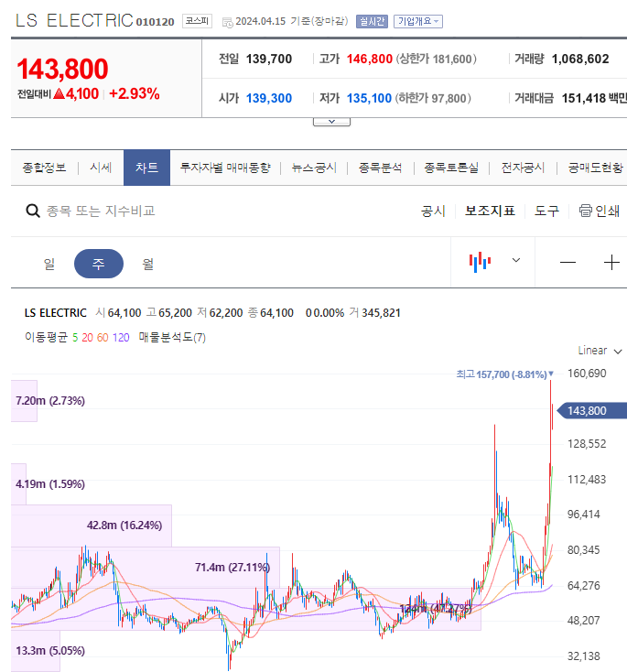
Task: Open the 도구 tools menu
Action: (546, 211)
